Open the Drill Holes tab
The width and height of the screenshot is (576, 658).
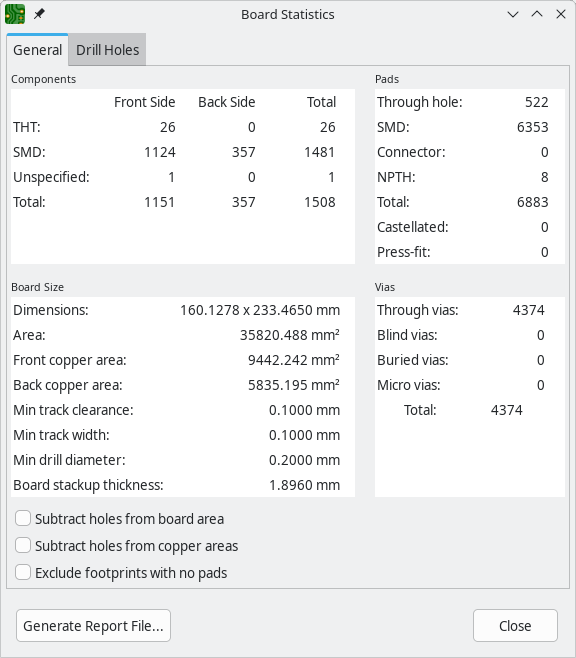107,50
